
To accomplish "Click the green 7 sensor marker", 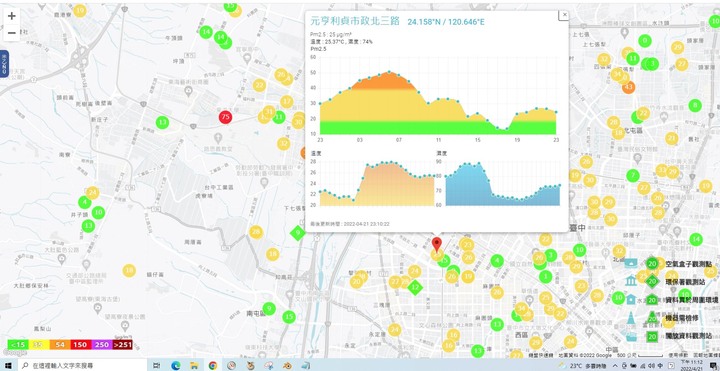I will coord(633,175).
